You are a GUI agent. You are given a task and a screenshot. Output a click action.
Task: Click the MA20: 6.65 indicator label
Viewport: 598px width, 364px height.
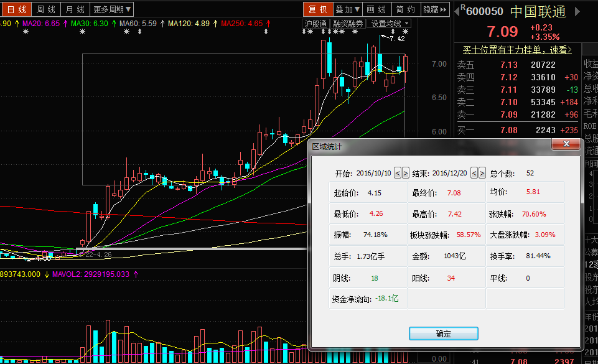point(41,24)
